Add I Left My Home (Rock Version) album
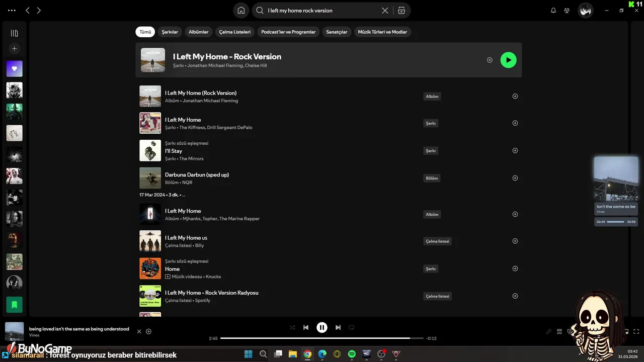The width and height of the screenshot is (644, 362). (515, 96)
